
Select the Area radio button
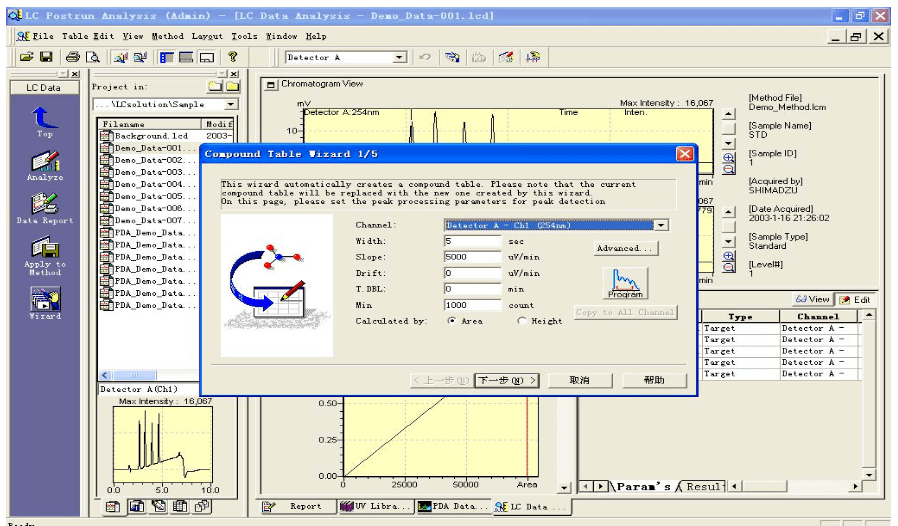(x=453, y=321)
